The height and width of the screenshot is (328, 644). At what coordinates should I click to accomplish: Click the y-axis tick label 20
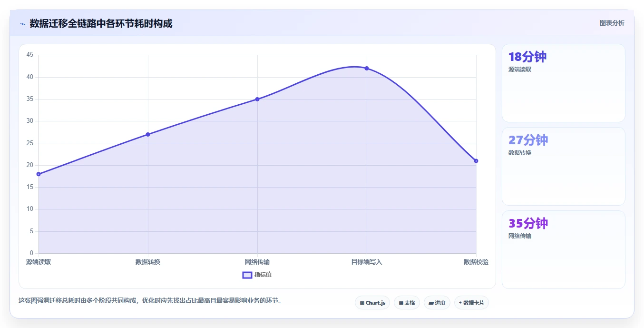coord(30,165)
